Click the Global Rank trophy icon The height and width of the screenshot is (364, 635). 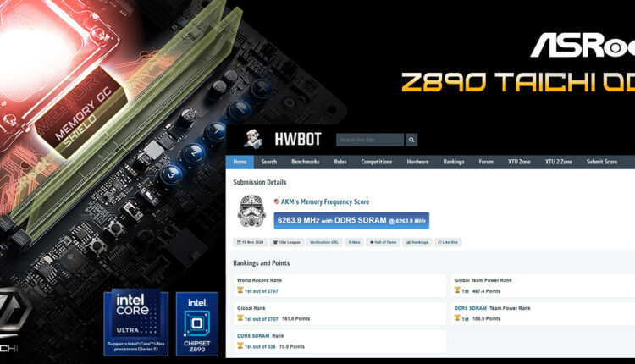pos(240,318)
